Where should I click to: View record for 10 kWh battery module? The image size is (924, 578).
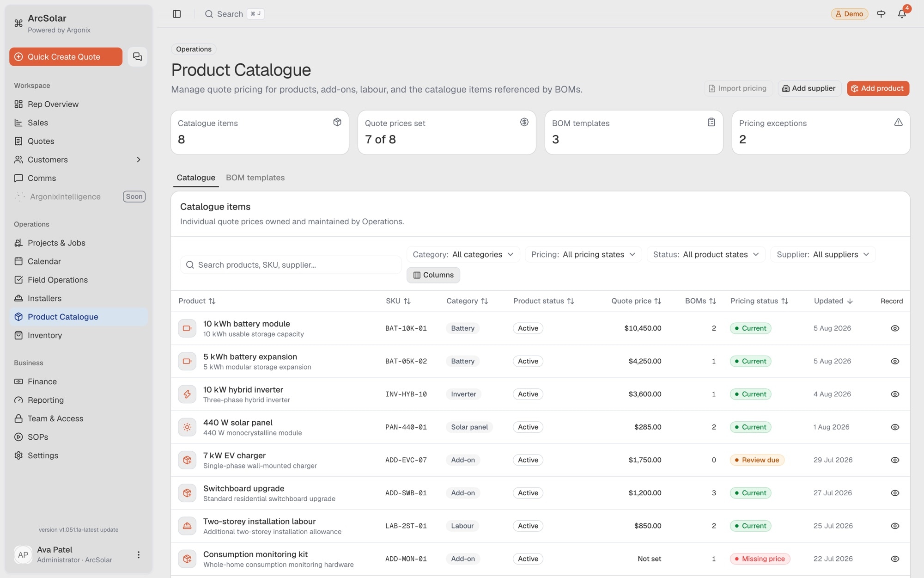pyautogui.click(x=895, y=328)
